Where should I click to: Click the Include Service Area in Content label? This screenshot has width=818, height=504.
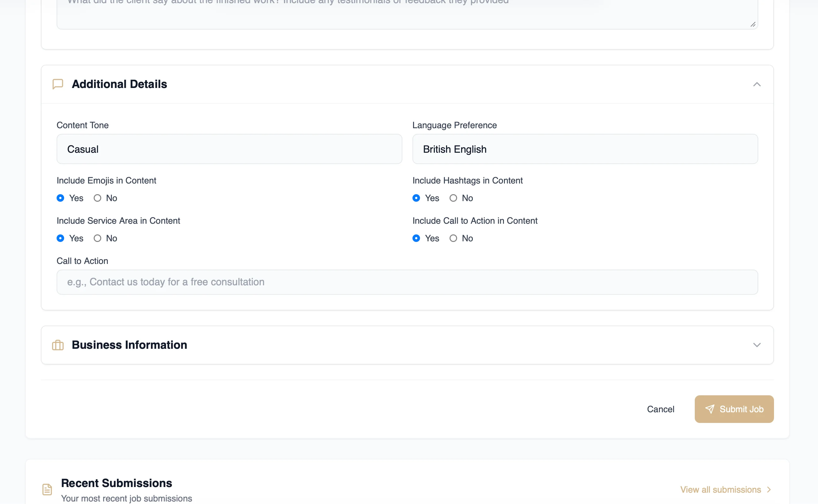click(119, 221)
